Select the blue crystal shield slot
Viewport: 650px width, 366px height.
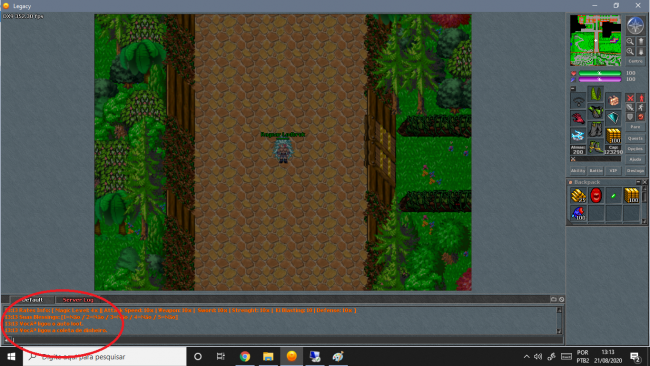pos(613,118)
